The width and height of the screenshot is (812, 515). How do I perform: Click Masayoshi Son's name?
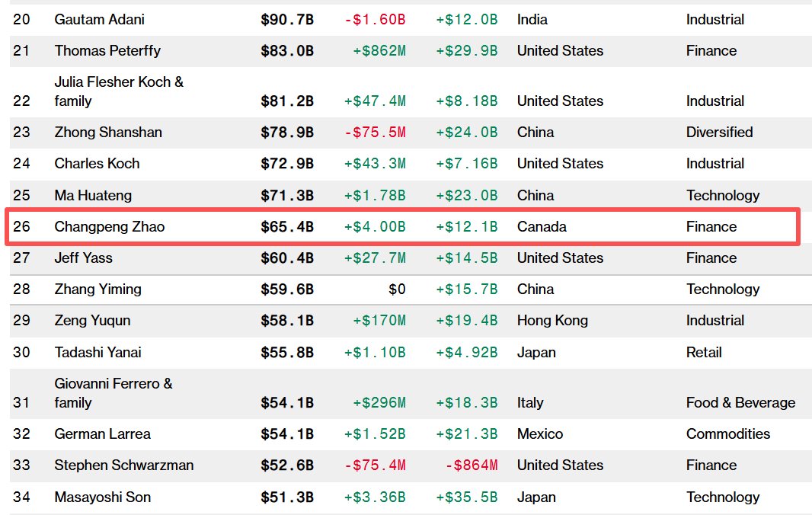102,497
